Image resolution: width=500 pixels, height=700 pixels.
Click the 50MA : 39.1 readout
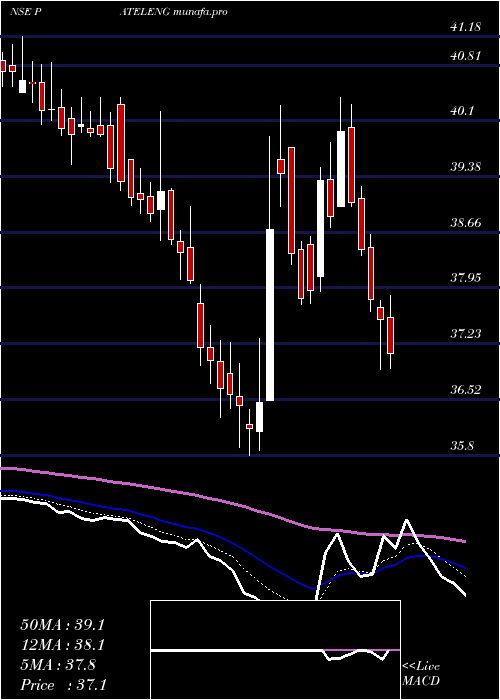point(62,625)
